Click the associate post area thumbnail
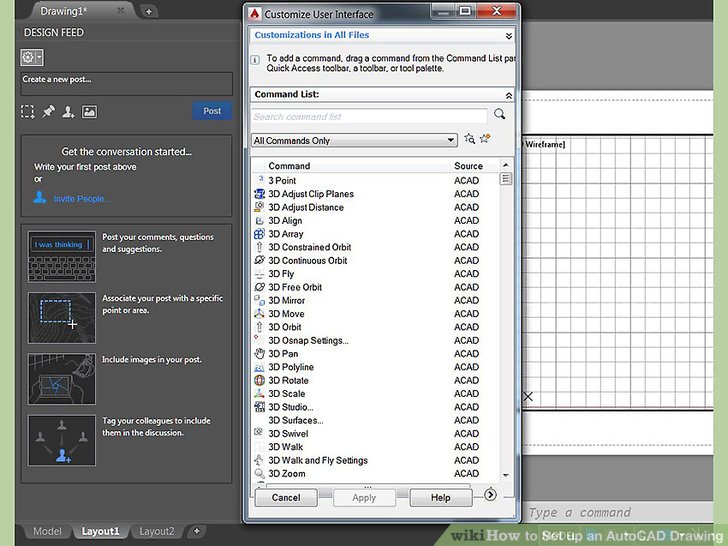The image size is (728, 546). 62,318
